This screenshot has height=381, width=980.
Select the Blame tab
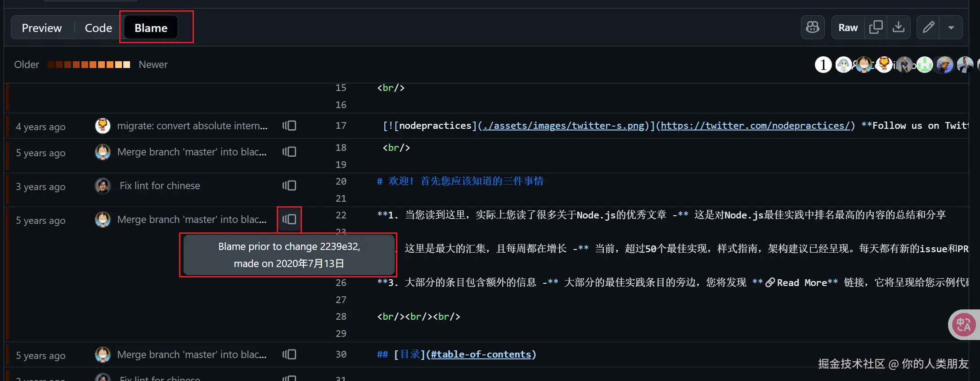click(151, 28)
